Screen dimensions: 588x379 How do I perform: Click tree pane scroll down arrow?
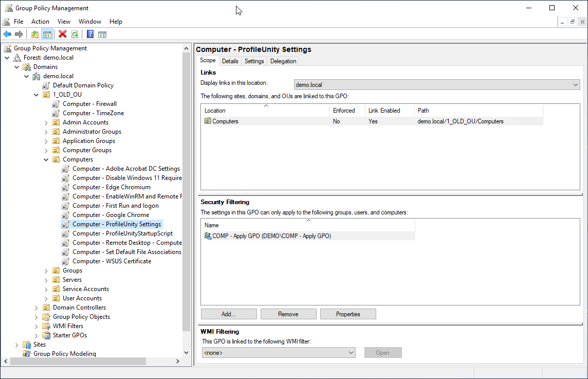click(x=187, y=353)
